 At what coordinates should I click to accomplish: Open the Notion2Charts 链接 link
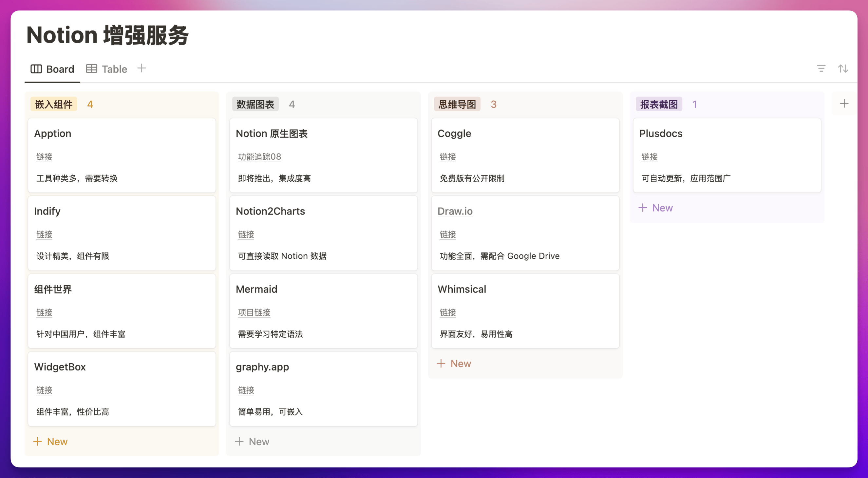pos(246,234)
